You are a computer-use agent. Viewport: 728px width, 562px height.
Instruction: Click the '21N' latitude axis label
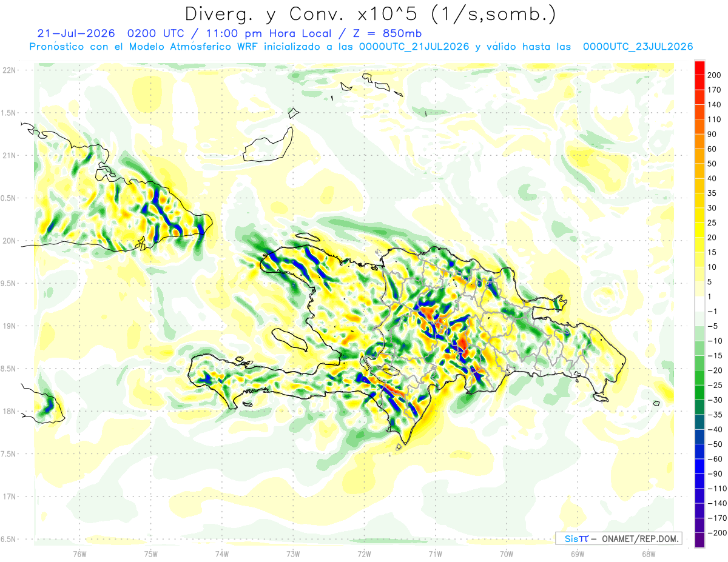[9, 155]
